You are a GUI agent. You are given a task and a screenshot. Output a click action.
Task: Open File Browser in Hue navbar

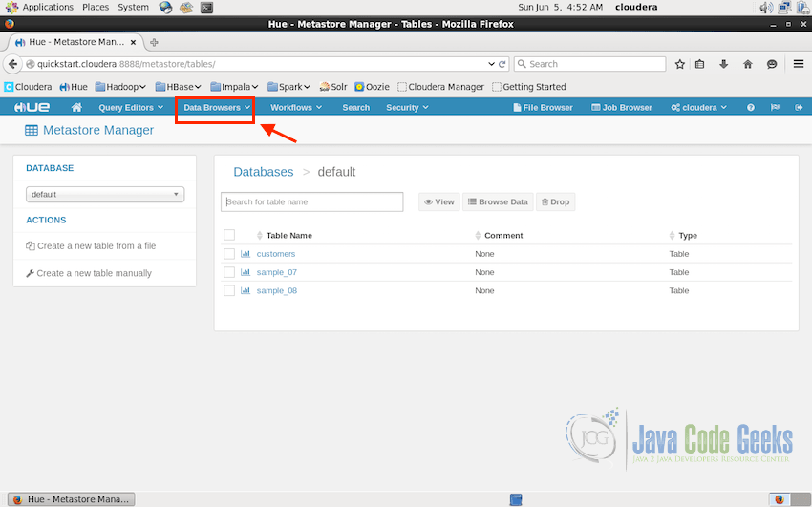coord(543,107)
